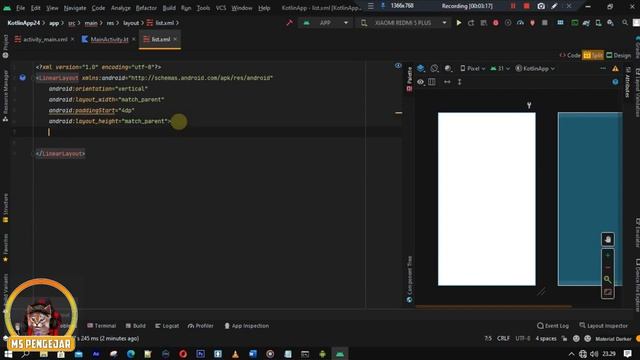This screenshot has width=640, height=360.
Task: Click the warning triangle icon in design toolbar
Action: pyautogui.click(x=615, y=69)
